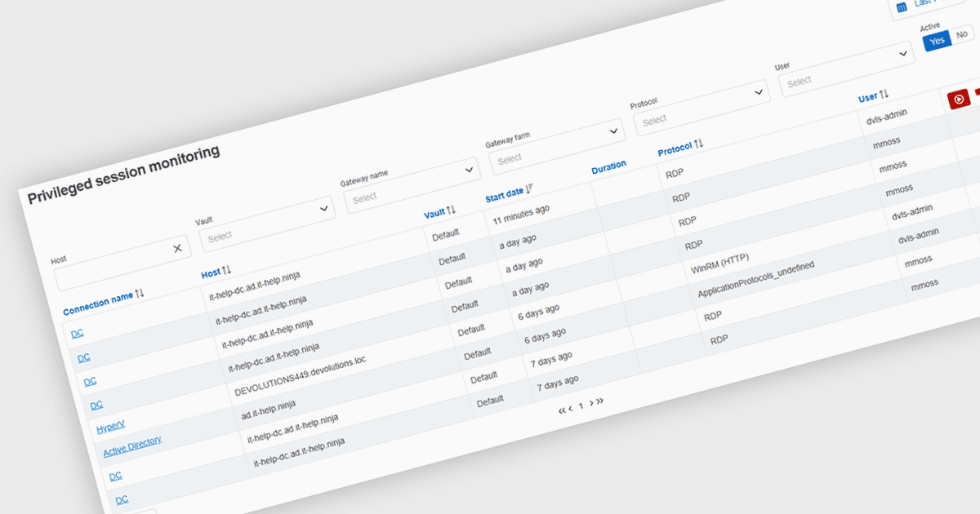Clear the Host filter with the X icon
980x514 pixels.
pos(177,248)
